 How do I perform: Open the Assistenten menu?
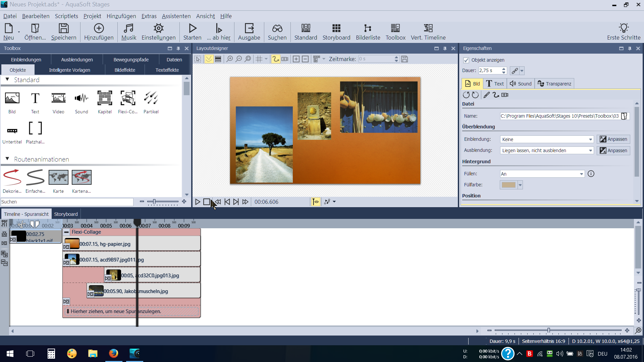(176, 16)
